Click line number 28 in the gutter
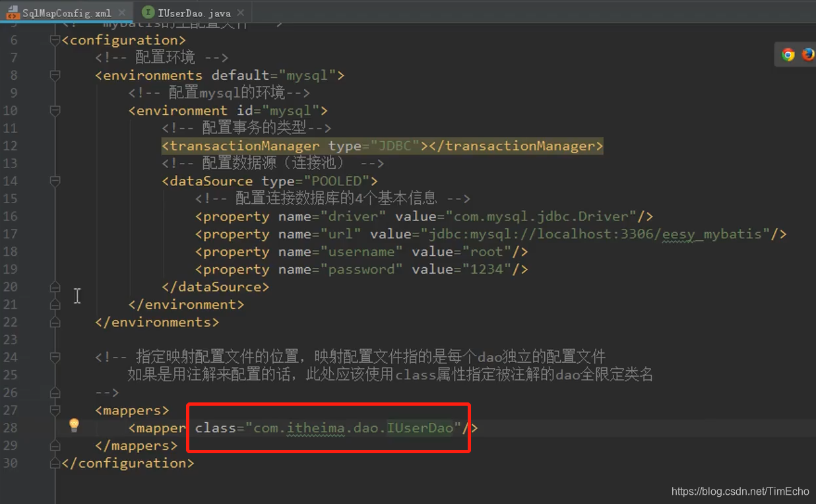Viewport: 816px width, 504px height. pyautogui.click(x=11, y=428)
